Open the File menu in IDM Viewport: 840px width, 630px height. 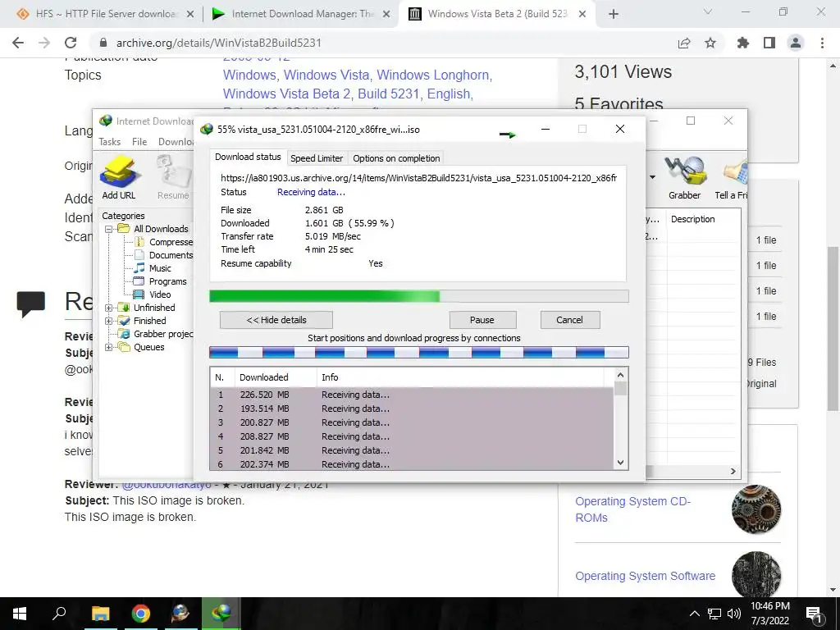(139, 142)
